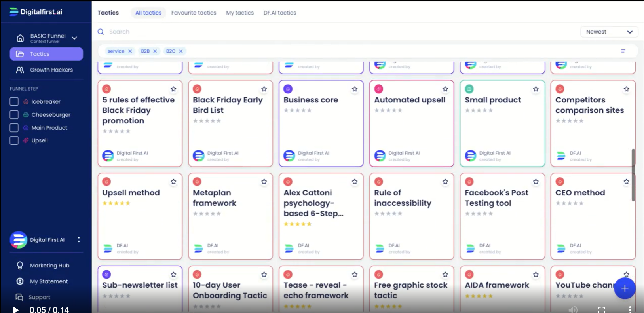Screen dimensions: 644x313
Task: Star Facebook's Post Testing tool tactic
Action: coord(536,182)
